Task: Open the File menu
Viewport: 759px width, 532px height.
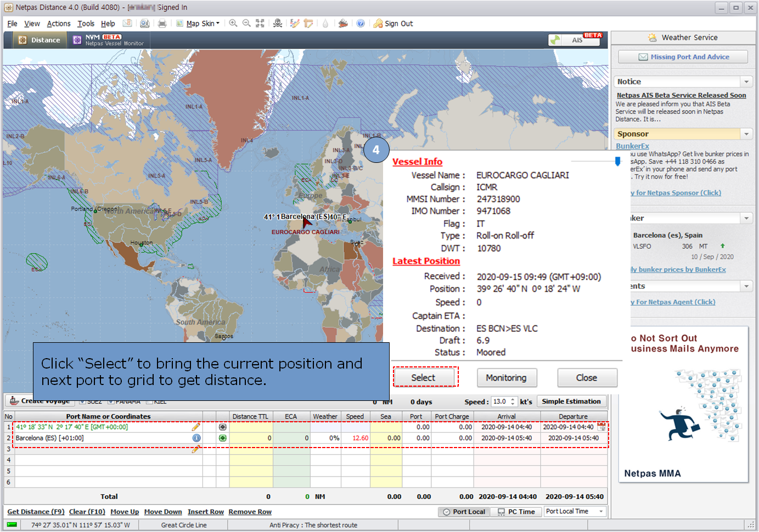Action: (12, 24)
